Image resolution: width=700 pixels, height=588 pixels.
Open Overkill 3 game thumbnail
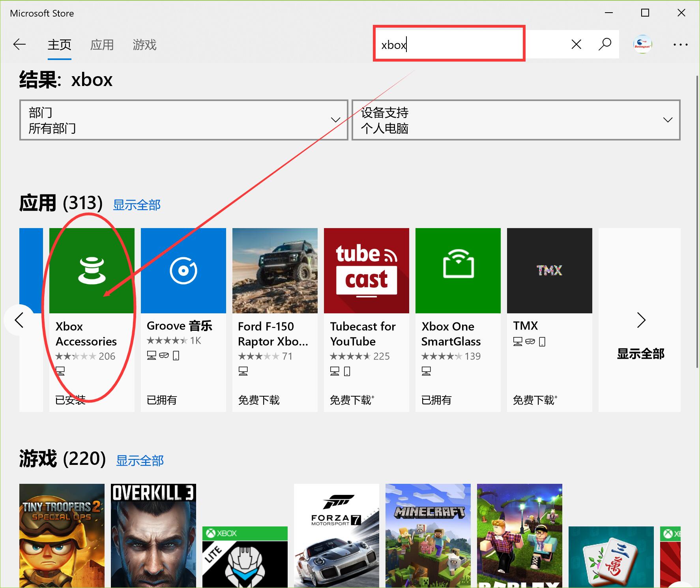point(153,536)
